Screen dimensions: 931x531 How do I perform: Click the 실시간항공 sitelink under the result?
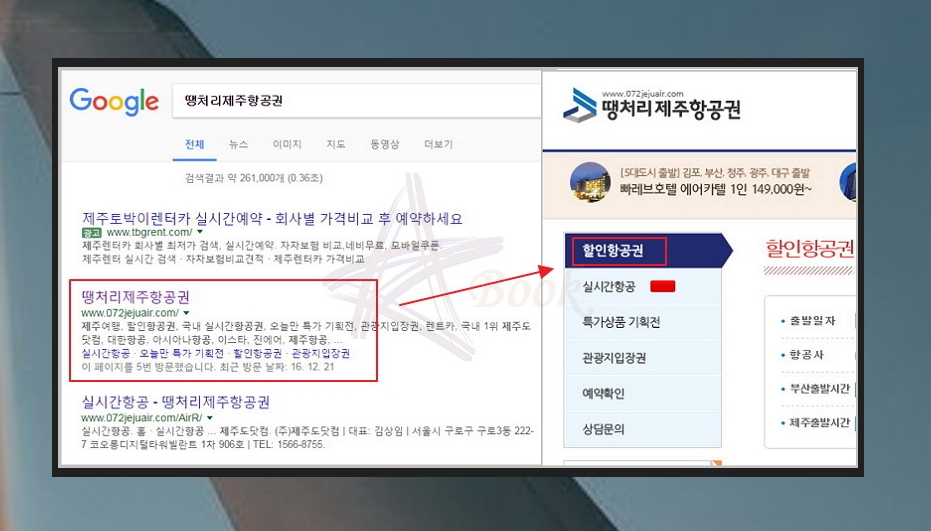(x=105, y=353)
